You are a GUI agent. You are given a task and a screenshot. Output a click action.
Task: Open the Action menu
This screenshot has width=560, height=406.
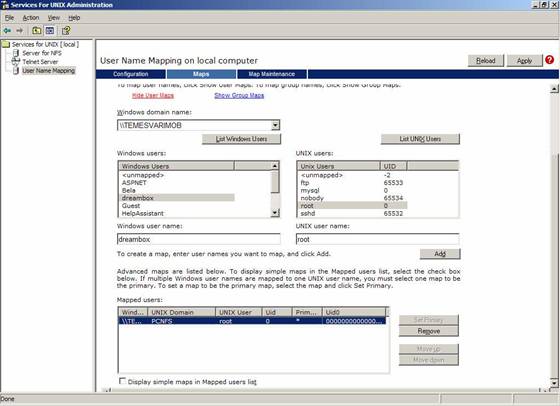pyautogui.click(x=31, y=18)
